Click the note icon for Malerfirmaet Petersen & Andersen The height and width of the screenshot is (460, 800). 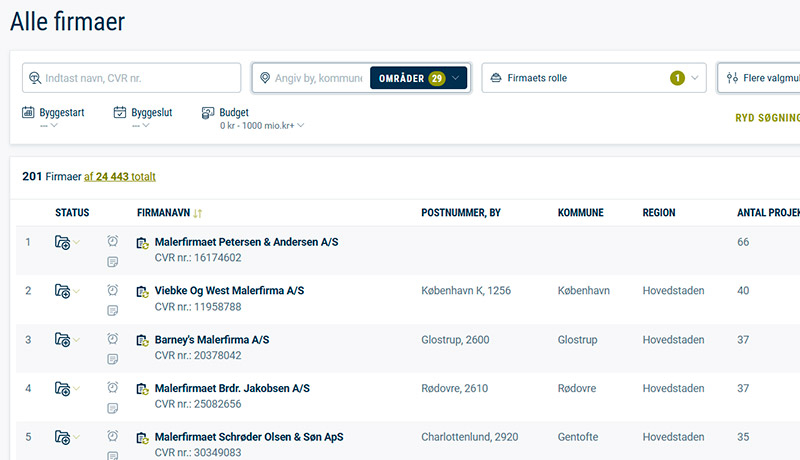[x=113, y=261]
